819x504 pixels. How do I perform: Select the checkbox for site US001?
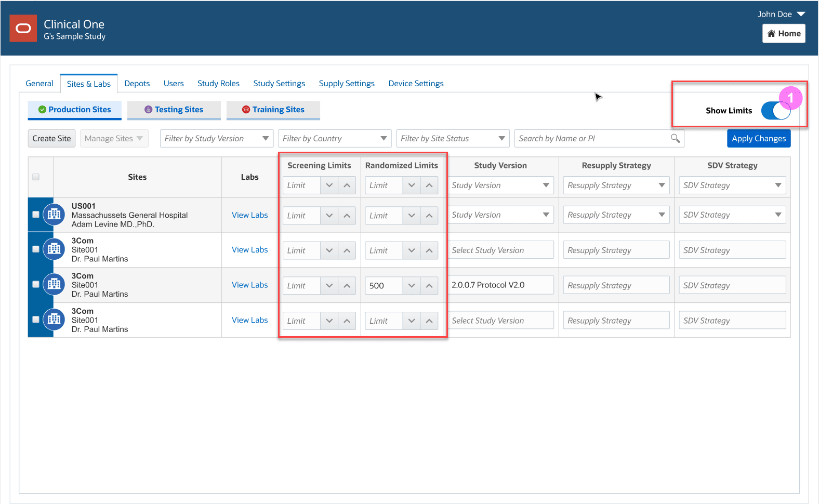(36, 215)
